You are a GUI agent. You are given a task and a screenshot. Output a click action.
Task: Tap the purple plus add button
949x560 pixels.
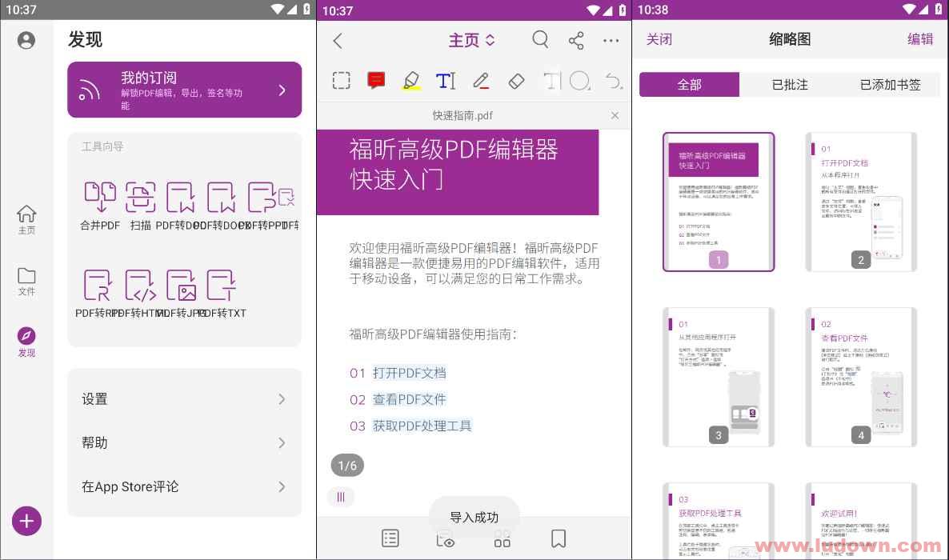(26, 521)
